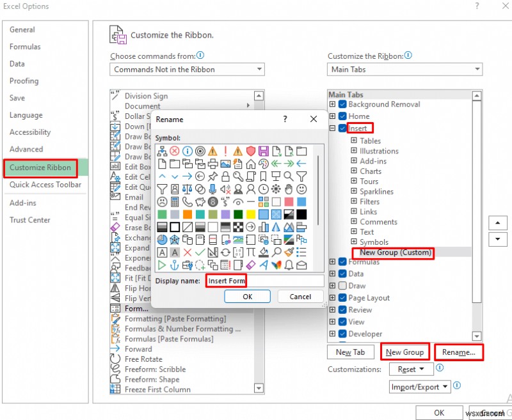Select the paintbrush symbol
Viewport: 512px width, 420px height.
point(288,253)
